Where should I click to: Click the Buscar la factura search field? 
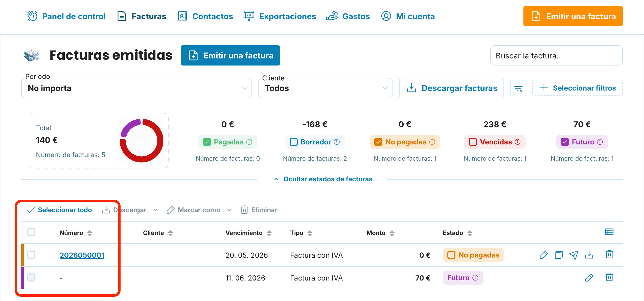[x=556, y=55]
